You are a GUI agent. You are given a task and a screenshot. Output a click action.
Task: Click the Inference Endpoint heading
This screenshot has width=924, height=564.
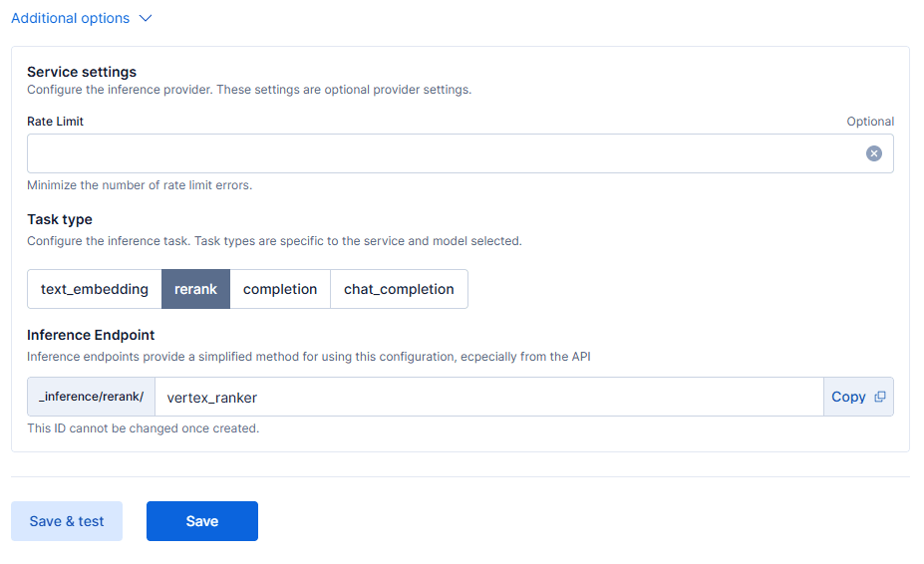pos(91,335)
